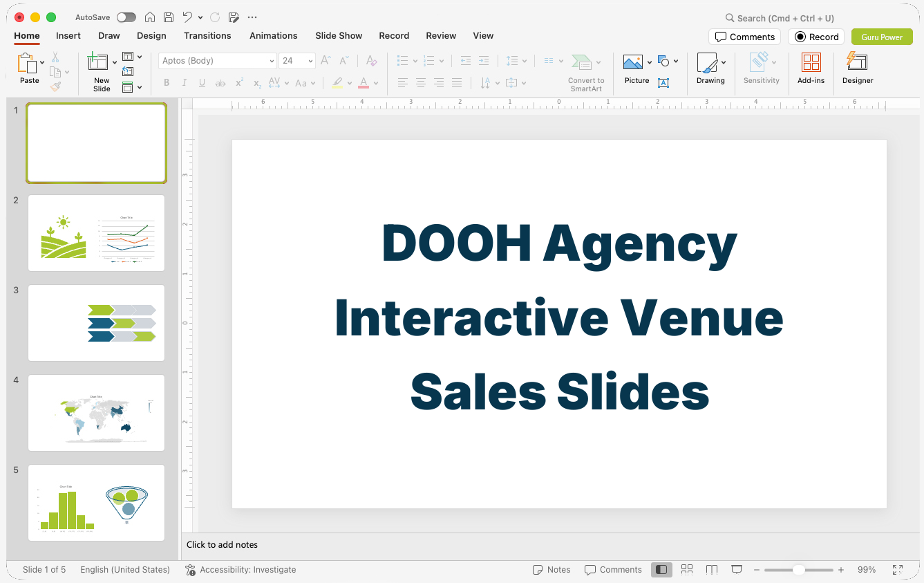Expand the New Slide layout arrow

coord(115,62)
